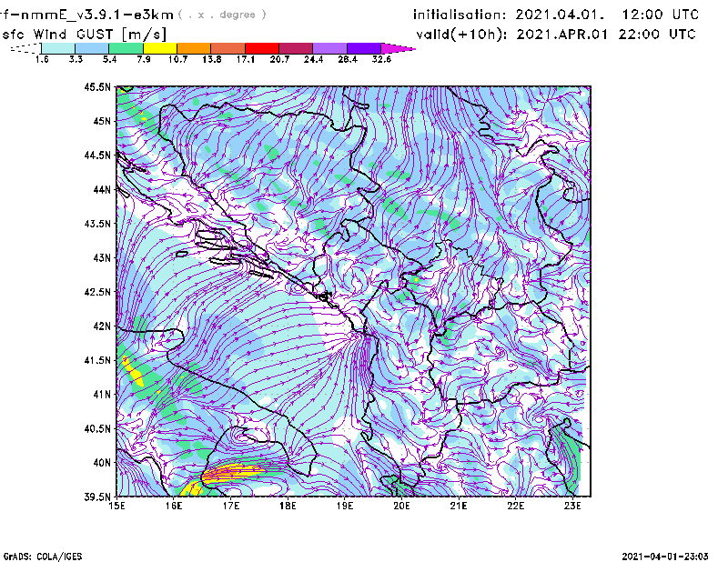Click the lavender 24.4–28.4 legend swatch
728x562 pixels.
coord(330,48)
